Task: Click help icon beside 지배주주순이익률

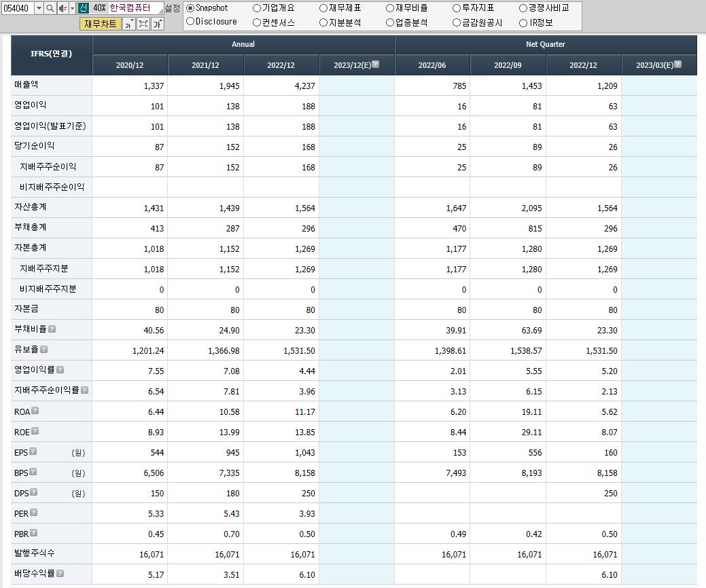Action: pyautogui.click(x=85, y=390)
